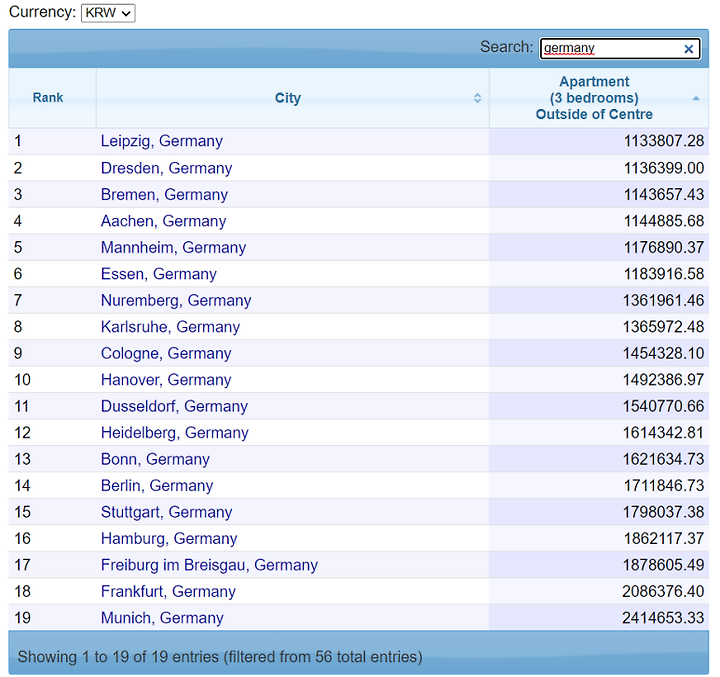Screen dimensions: 720x677
Task: Click rank number 19 in Munich row
Action: click(22, 618)
